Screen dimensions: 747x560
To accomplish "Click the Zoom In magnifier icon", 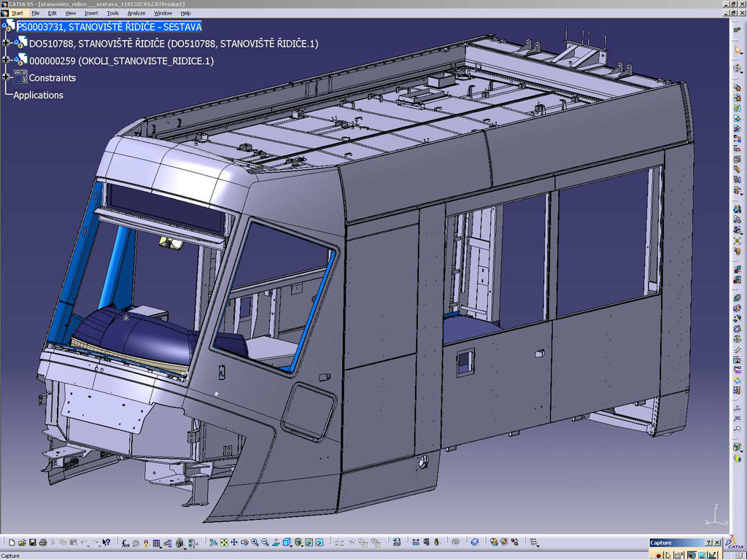I will 255,542.
